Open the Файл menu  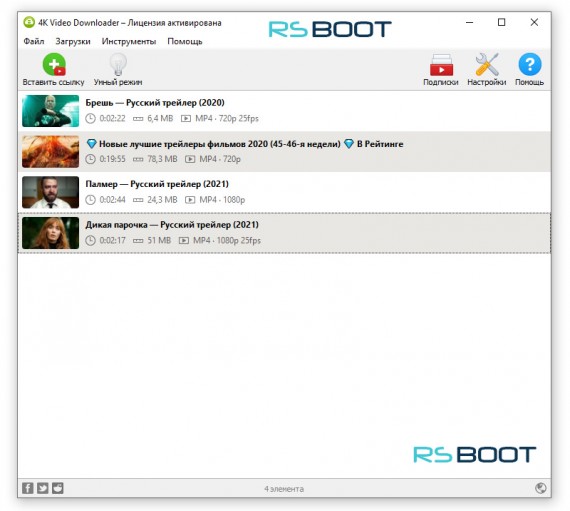[x=34, y=41]
